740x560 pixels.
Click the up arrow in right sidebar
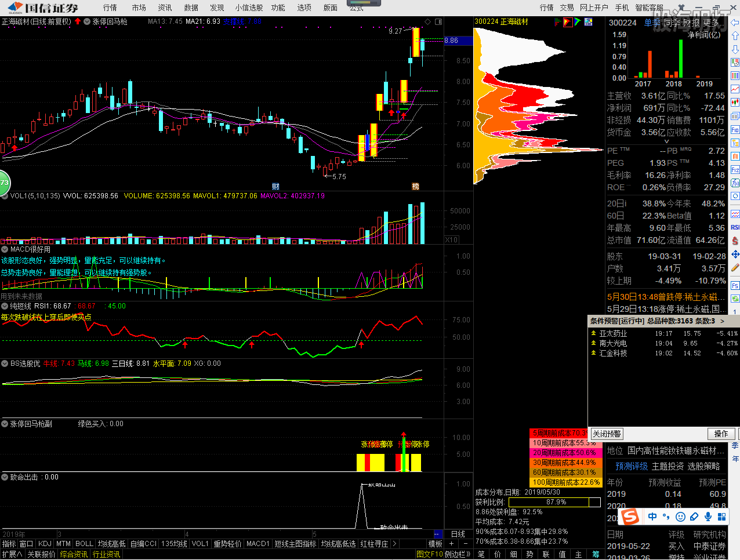point(735,36)
